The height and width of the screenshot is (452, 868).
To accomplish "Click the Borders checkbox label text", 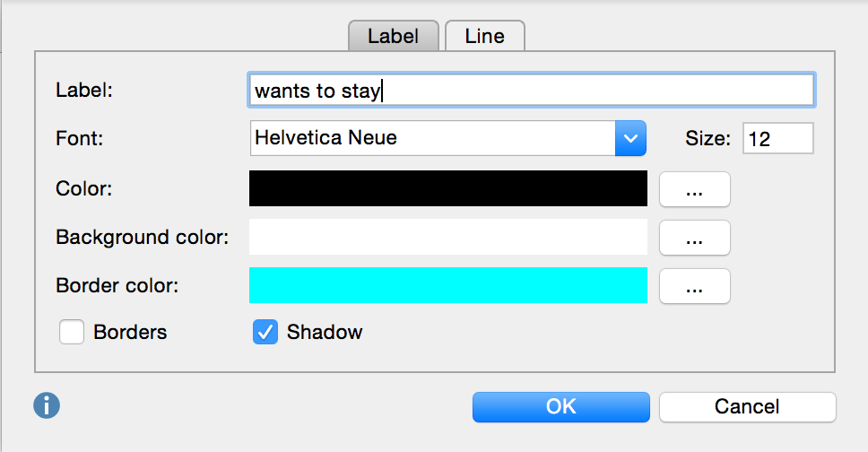I will pyautogui.click(x=130, y=332).
